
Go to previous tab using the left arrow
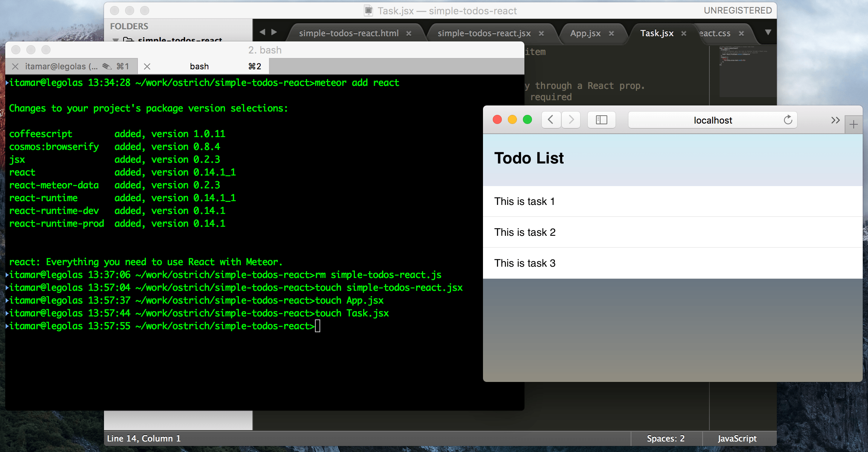pyautogui.click(x=262, y=32)
